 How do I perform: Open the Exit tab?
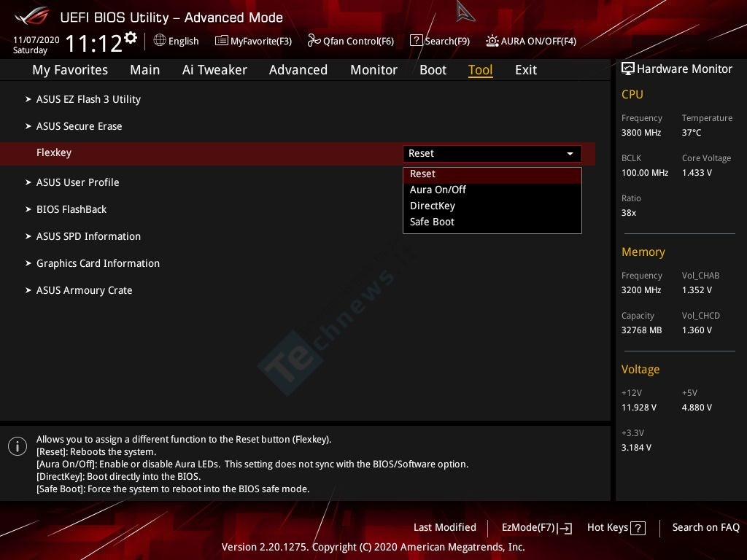pyautogui.click(x=526, y=70)
